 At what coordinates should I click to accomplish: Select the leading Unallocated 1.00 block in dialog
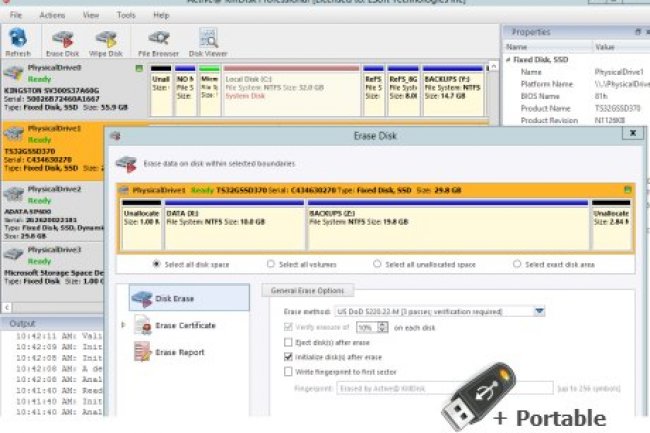coord(141,225)
